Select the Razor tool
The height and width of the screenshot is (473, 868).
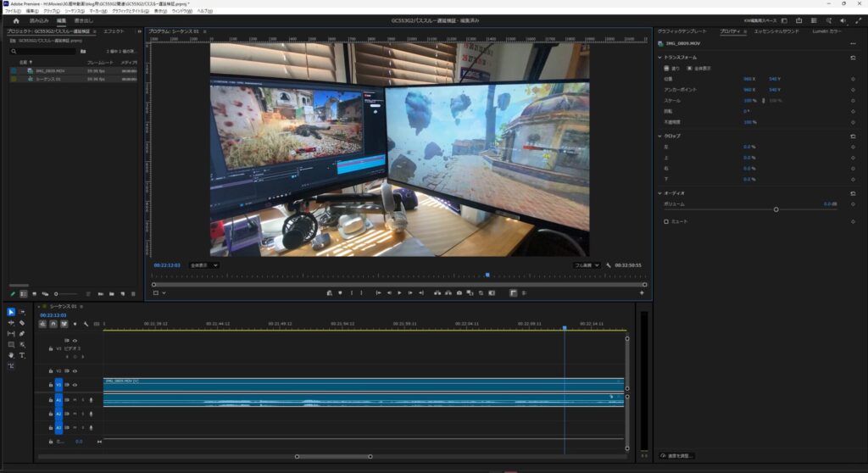pyautogui.click(x=22, y=323)
